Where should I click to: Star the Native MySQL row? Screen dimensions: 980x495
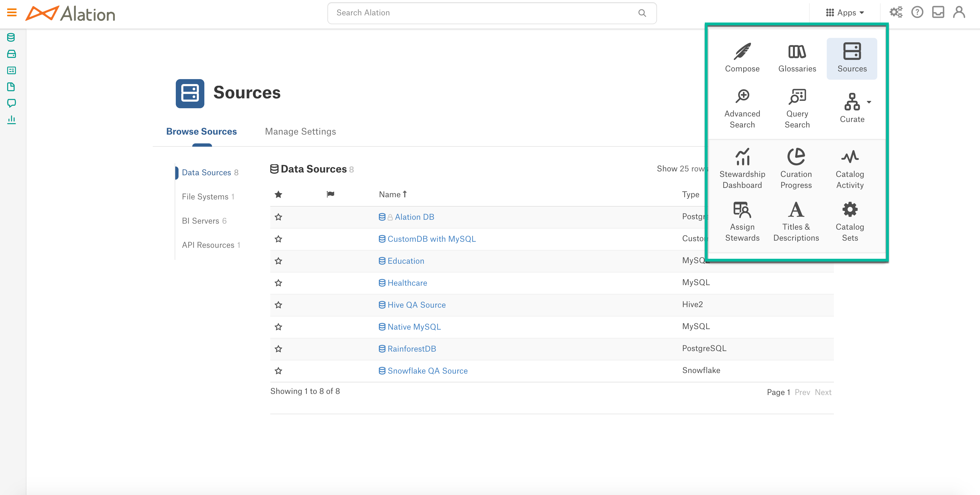(x=279, y=327)
